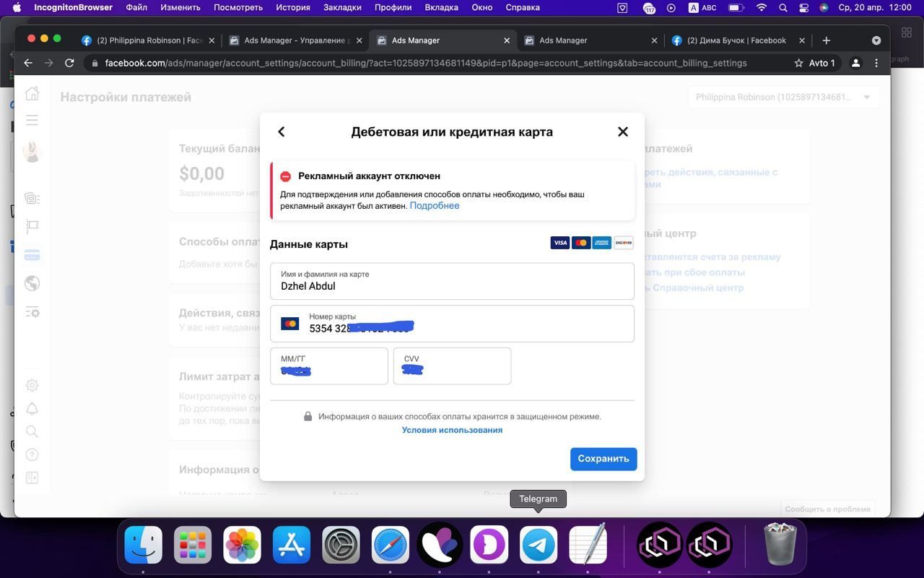Screen dimensions: 924x578
Task: Bookmark the page with the star icon
Action: click(798, 63)
